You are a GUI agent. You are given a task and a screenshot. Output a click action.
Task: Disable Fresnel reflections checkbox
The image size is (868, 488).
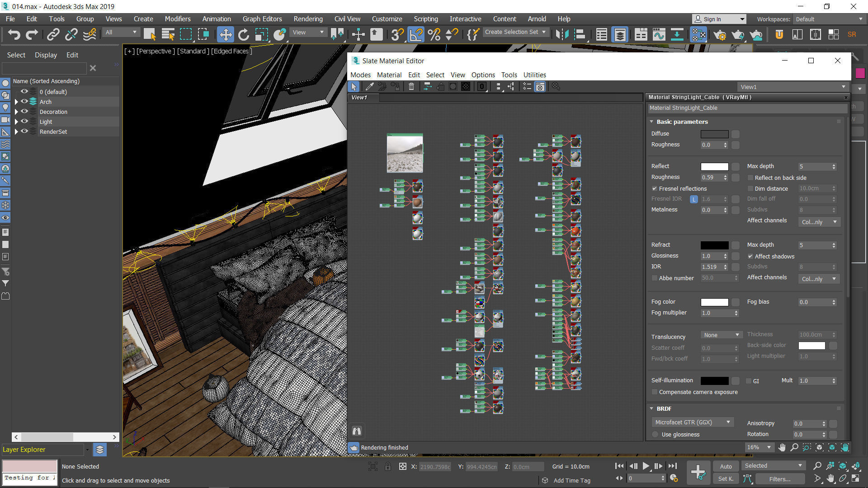pyautogui.click(x=654, y=188)
